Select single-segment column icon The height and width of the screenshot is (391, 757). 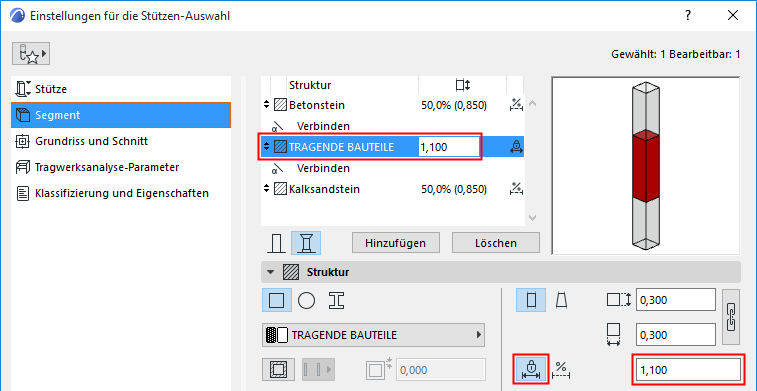276,243
